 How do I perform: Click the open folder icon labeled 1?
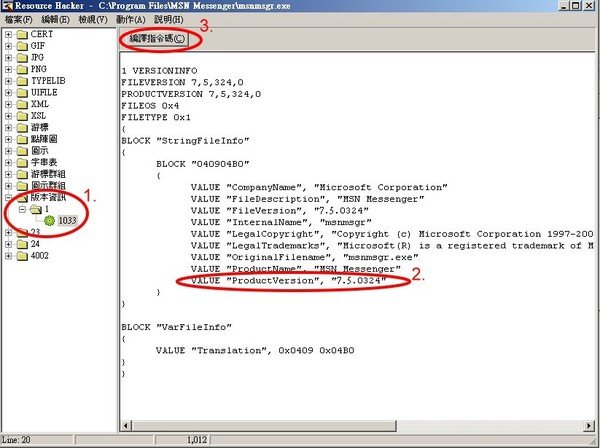tap(36, 209)
